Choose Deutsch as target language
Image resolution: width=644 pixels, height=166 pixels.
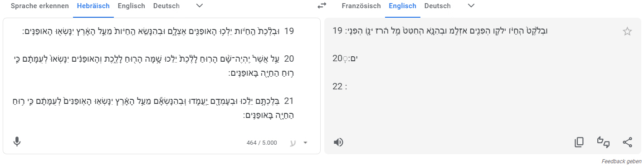pos(438,6)
